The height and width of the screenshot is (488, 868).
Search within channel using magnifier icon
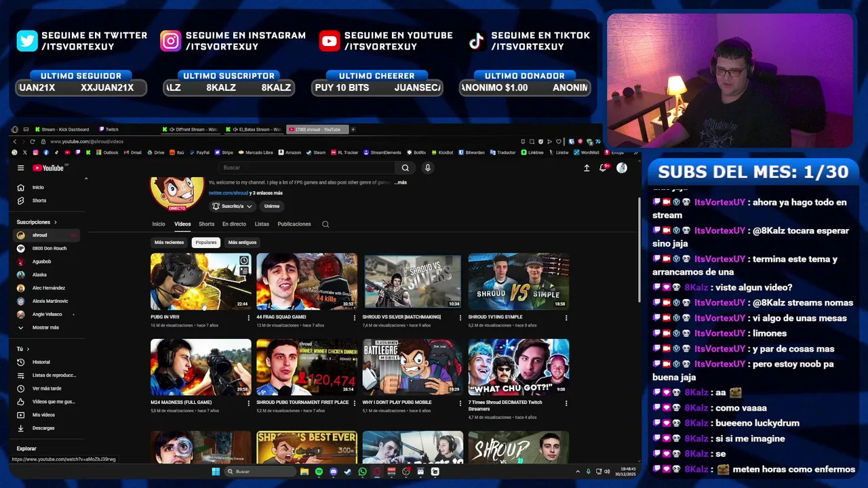(x=325, y=224)
